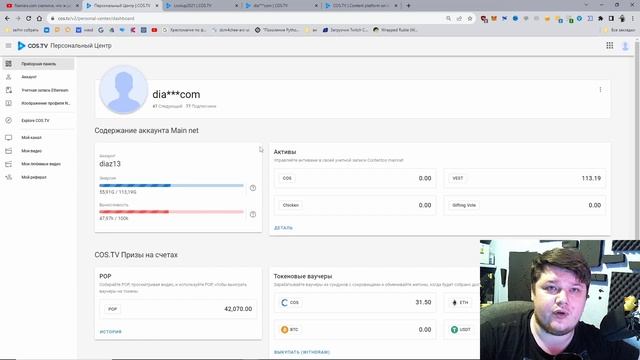
Task: Click the Ethereum account icon in sidebar
Action: pyautogui.click(x=9, y=90)
